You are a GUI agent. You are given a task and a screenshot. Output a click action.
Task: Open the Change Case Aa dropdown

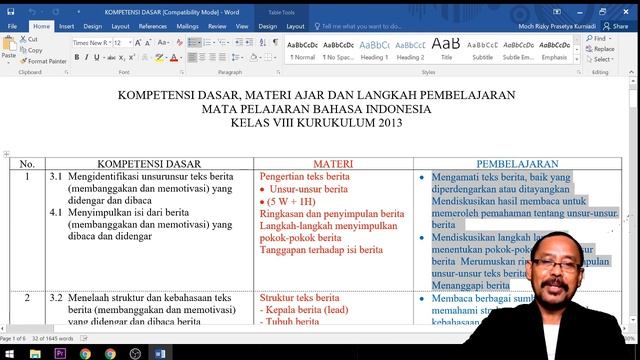(x=163, y=42)
